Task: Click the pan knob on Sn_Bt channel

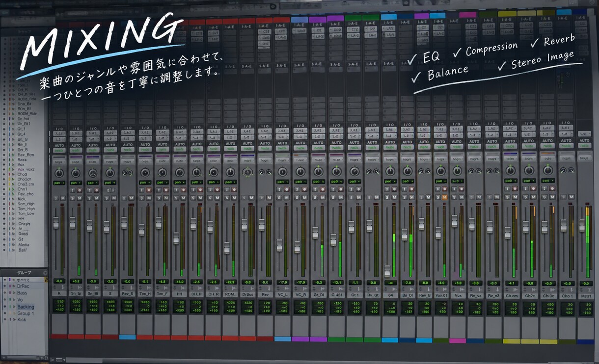Action: (x=92, y=173)
